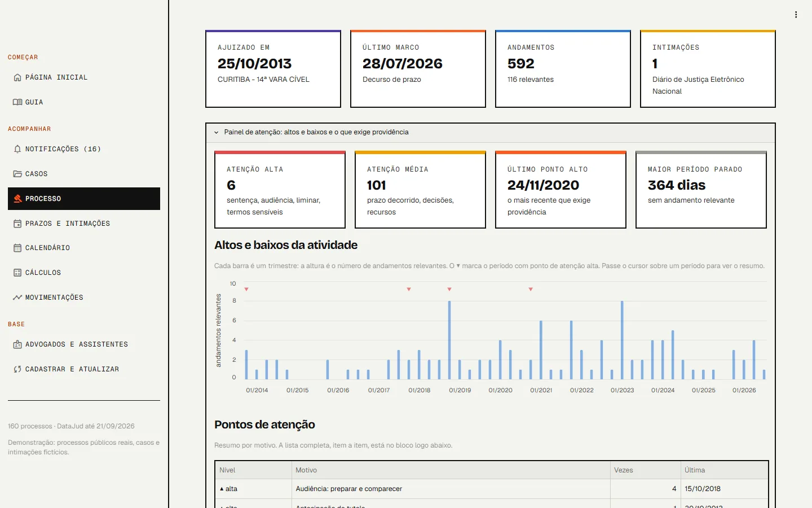Open the Casos folder icon
Viewport: 812px width, 508px height.
pos(17,174)
